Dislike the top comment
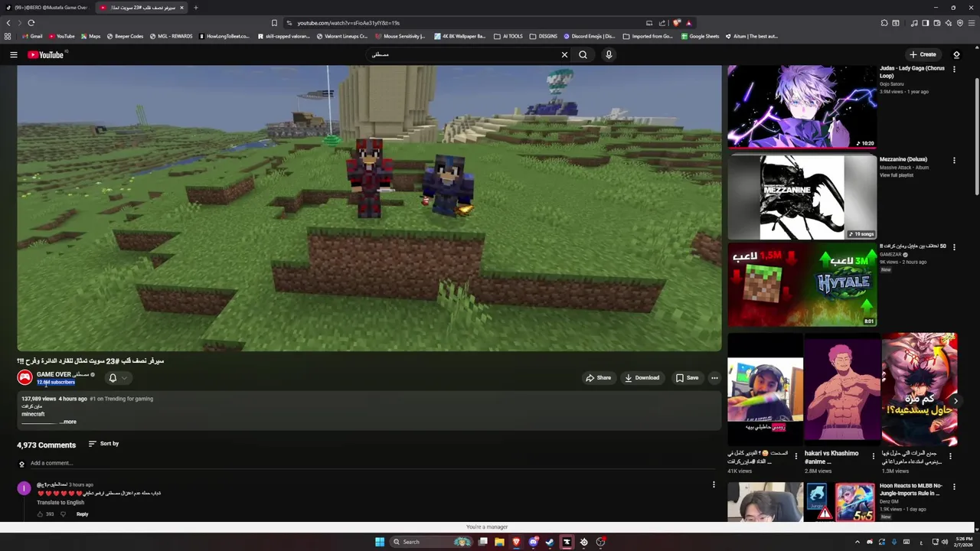The width and height of the screenshot is (980, 551). 63,514
